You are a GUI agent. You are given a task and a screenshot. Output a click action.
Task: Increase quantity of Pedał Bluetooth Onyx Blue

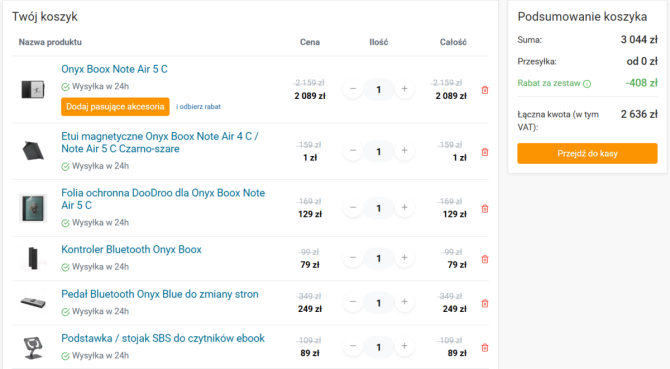coord(404,302)
